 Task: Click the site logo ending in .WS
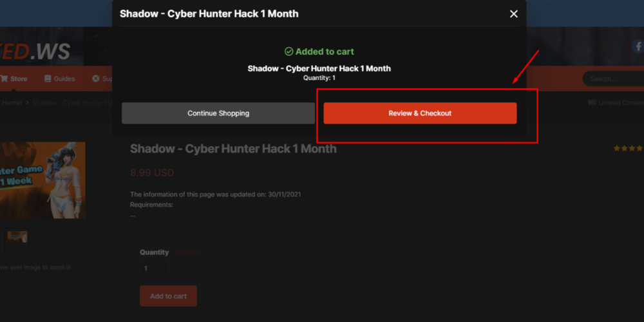35,52
